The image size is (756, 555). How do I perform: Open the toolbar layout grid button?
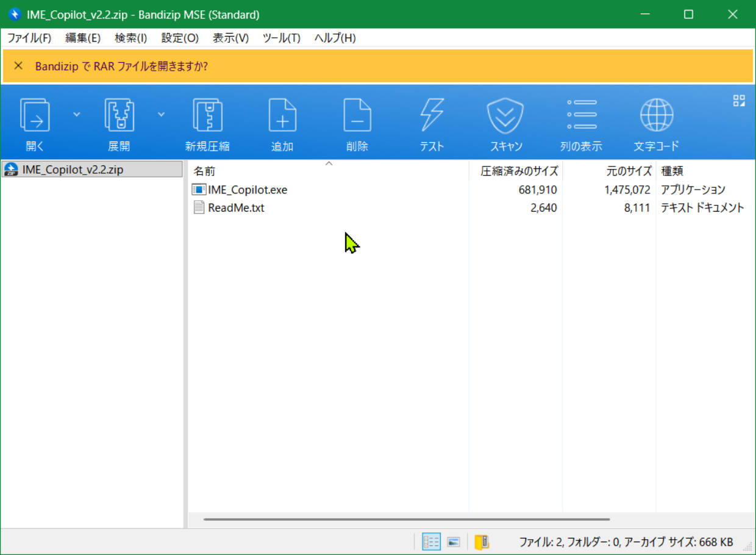739,101
